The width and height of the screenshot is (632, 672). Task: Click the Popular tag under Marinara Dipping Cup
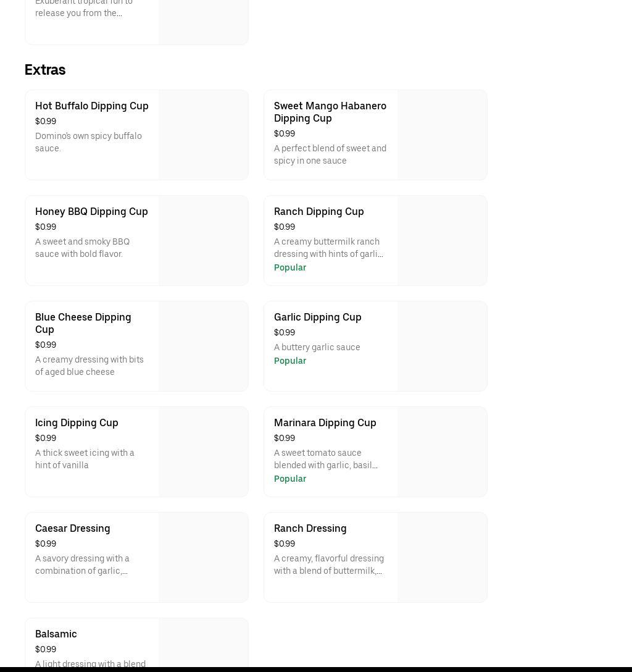coord(289,479)
